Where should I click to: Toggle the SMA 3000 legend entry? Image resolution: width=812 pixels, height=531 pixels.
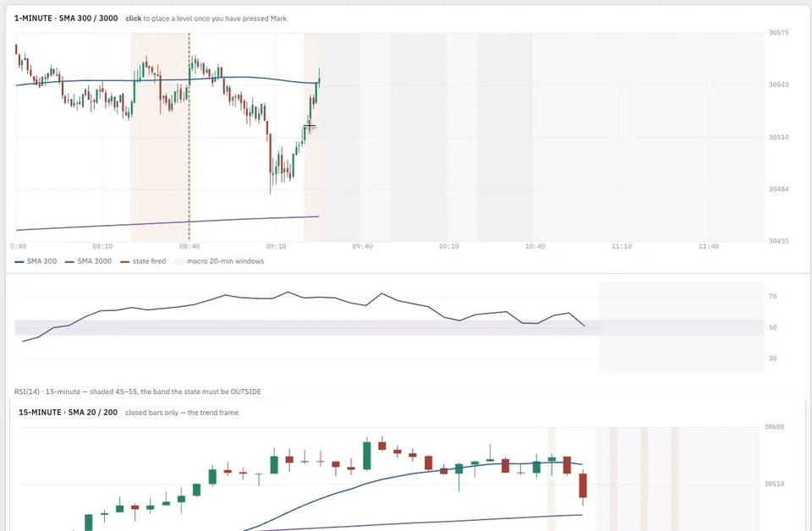88,261
